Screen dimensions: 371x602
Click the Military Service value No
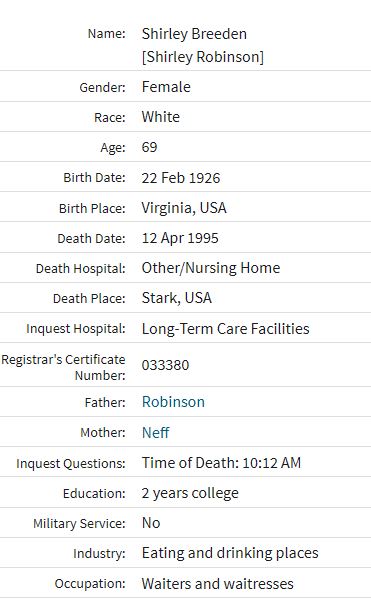point(151,523)
